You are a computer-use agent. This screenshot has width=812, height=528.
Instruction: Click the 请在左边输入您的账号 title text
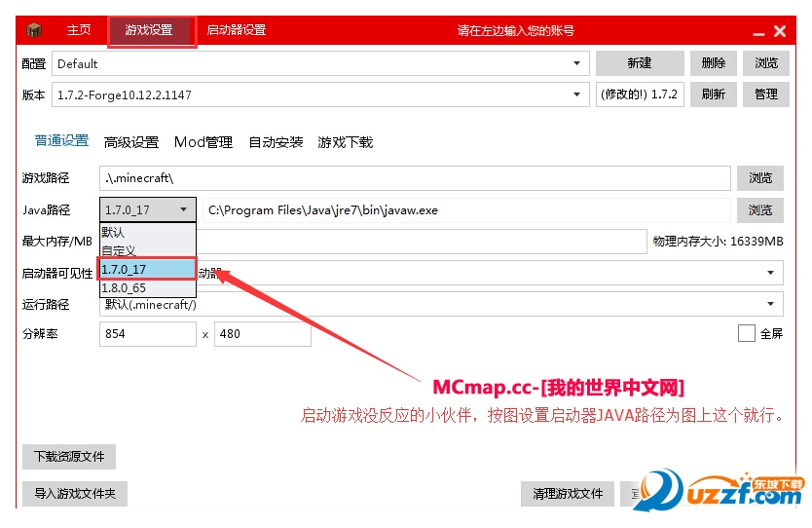tap(516, 30)
